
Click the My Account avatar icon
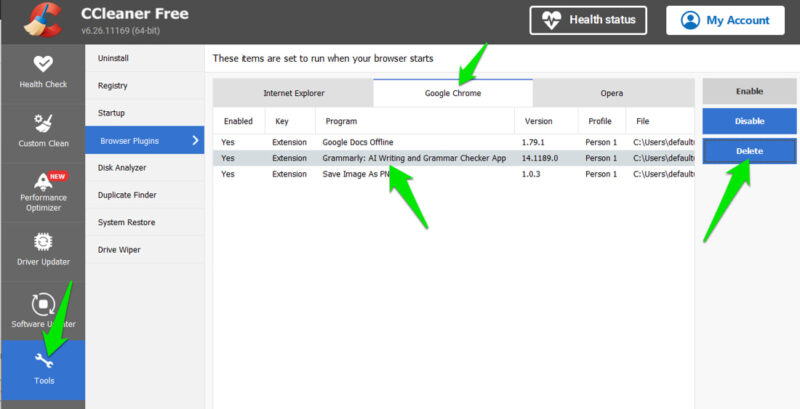tap(690, 20)
